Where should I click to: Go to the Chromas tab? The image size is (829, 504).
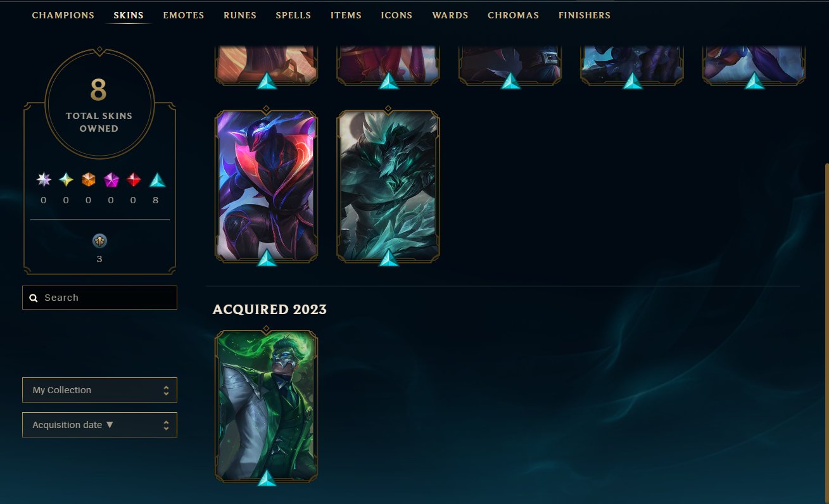tap(514, 15)
